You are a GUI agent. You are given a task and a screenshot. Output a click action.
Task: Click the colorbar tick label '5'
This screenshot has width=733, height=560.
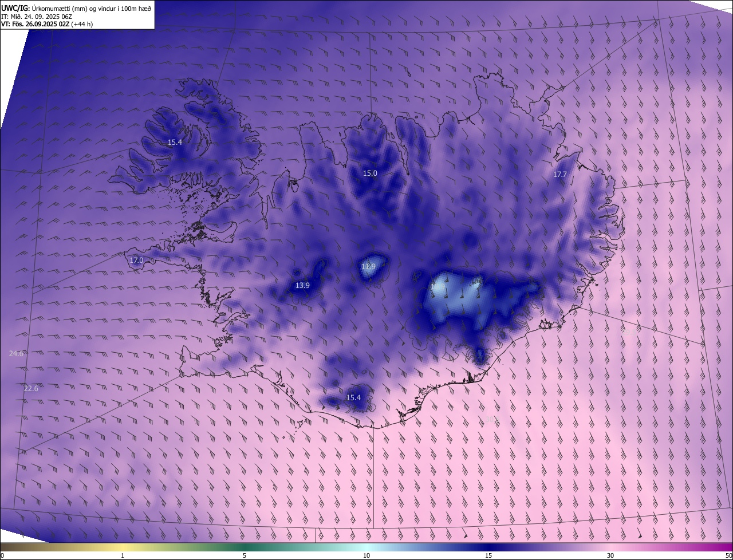(x=245, y=556)
